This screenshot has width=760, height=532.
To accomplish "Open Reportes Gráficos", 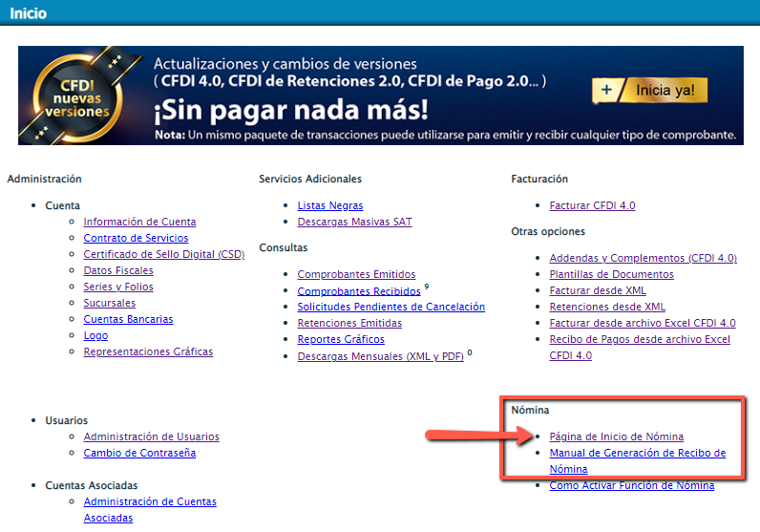I will 341,339.
